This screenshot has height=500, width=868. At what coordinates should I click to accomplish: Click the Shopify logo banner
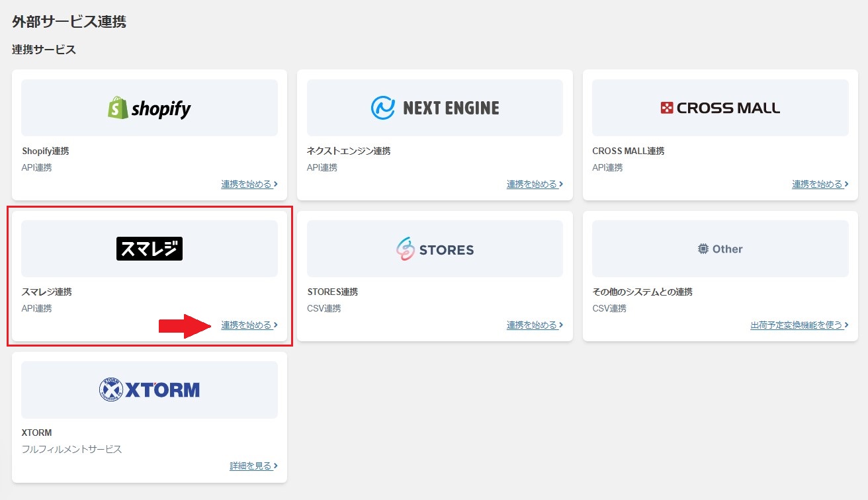point(150,108)
